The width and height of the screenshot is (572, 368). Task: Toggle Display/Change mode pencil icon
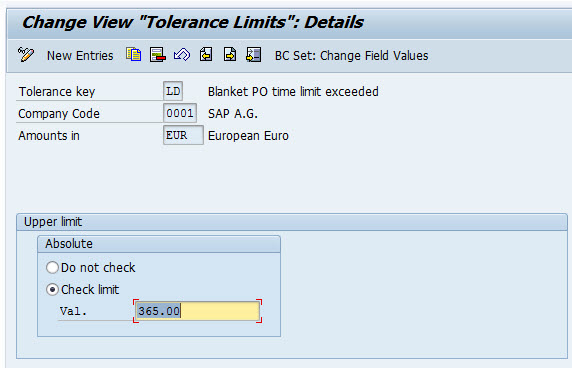(x=26, y=55)
